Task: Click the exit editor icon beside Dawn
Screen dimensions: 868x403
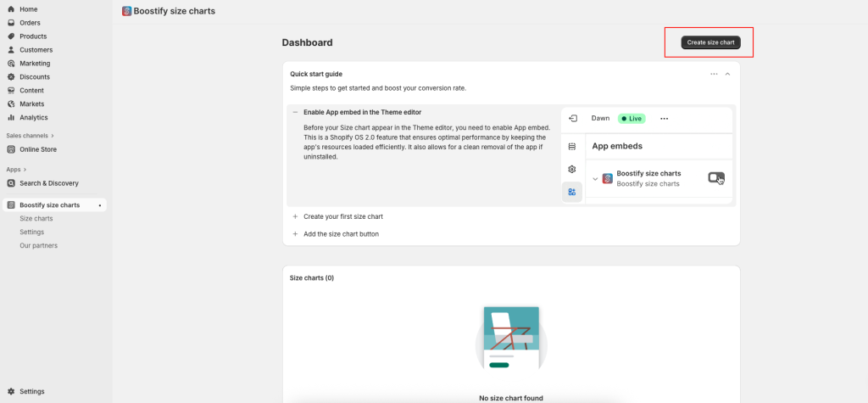Action: tap(574, 118)
